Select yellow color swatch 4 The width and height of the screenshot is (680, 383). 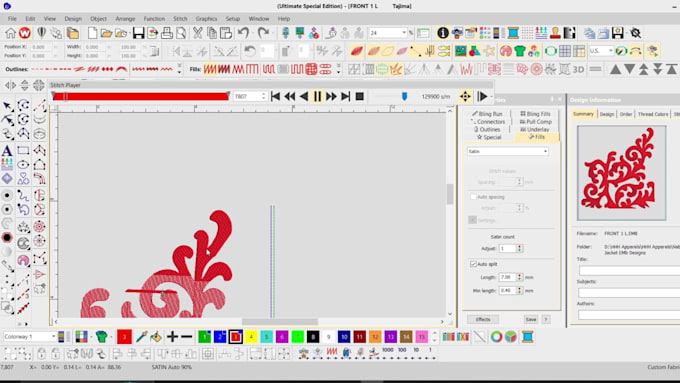tap(251, 337)
